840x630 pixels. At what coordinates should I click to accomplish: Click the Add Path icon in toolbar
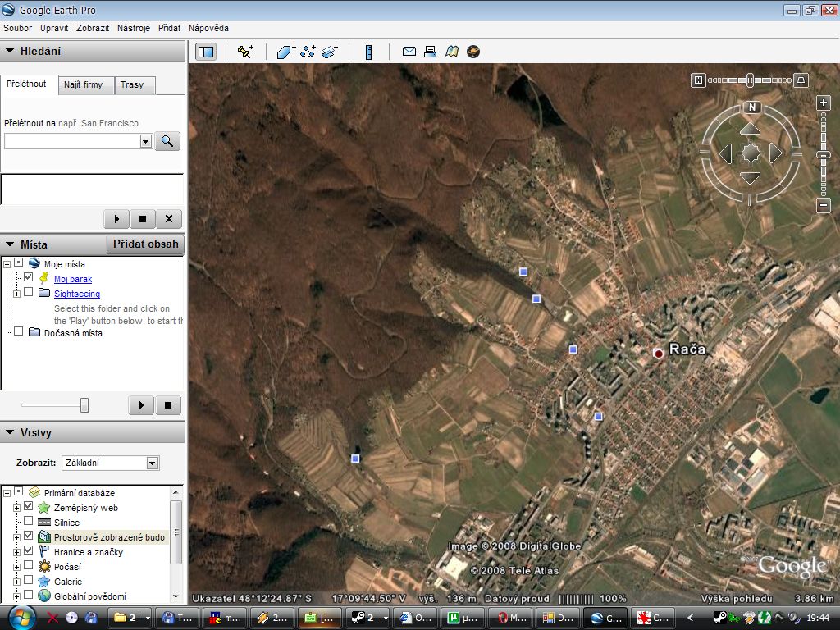click(308, 52)
